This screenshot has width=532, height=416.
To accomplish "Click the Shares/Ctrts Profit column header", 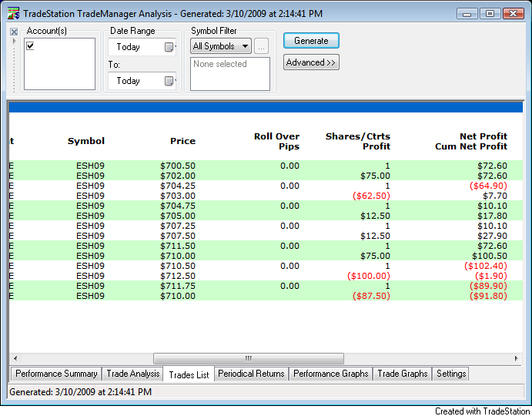I will click(358, 141).
